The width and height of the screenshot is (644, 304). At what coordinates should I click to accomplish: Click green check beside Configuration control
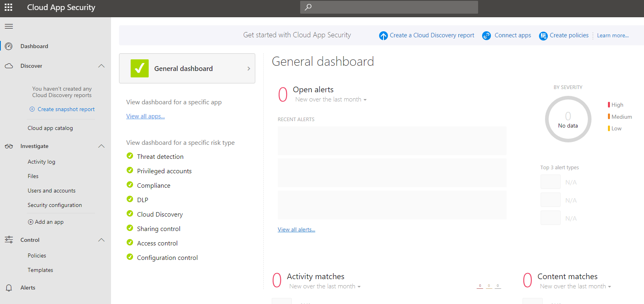point(130,257)
